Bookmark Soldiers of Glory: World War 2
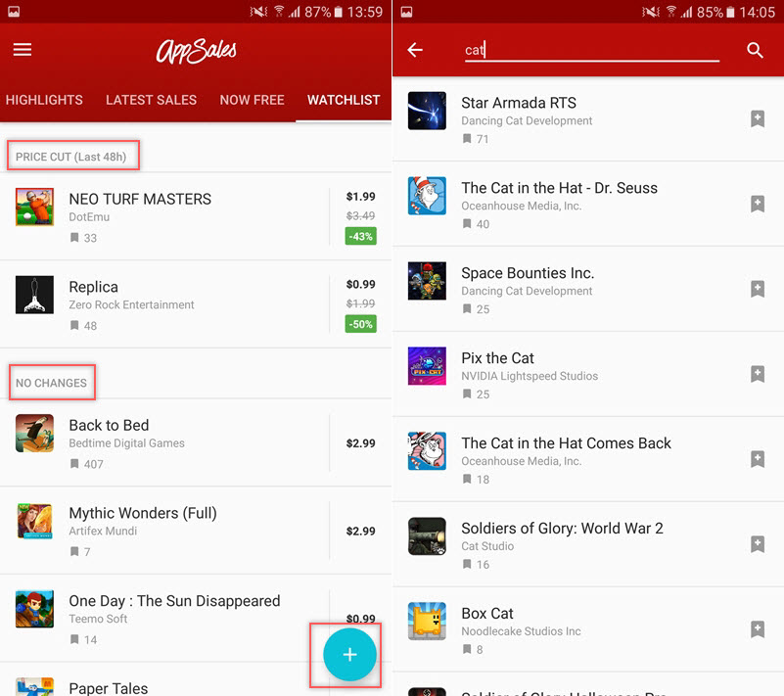 [x=758, y=544]
